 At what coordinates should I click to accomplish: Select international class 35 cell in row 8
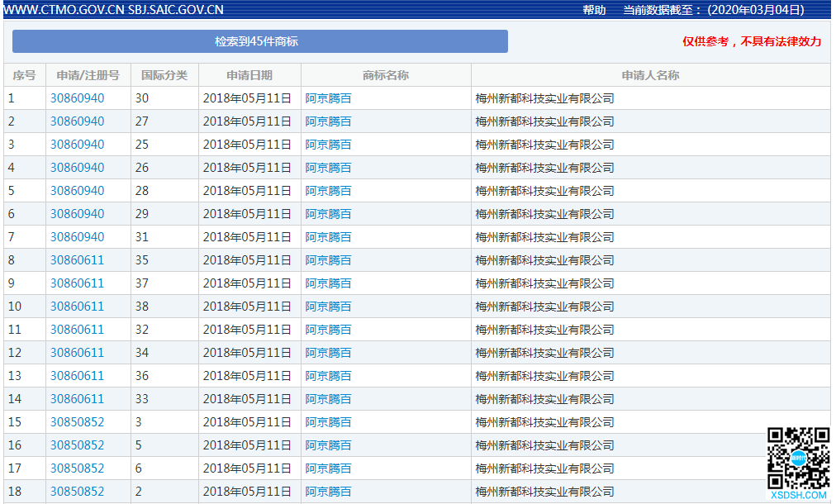tap(164, 260)
